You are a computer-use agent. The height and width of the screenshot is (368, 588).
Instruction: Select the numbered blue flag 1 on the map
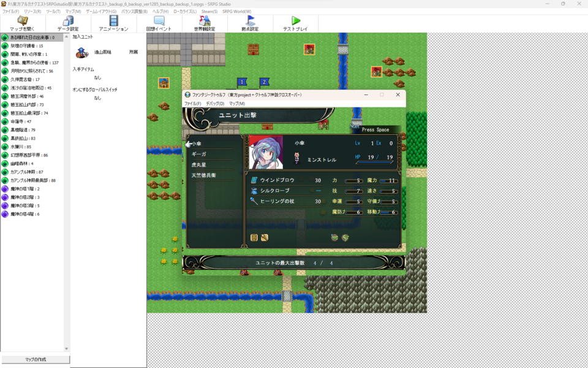pos(242,82)
